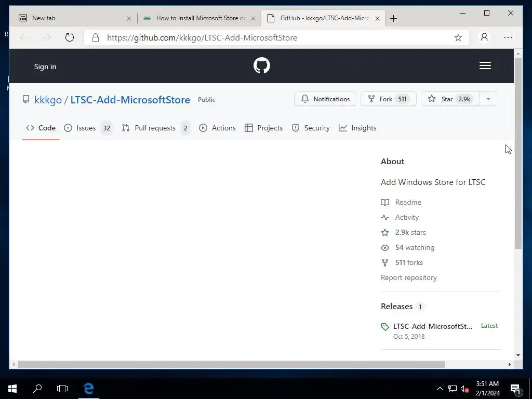Open a new browser tab with plus
This screenshot has width=532, height=399.
click(x=393, y=18)
